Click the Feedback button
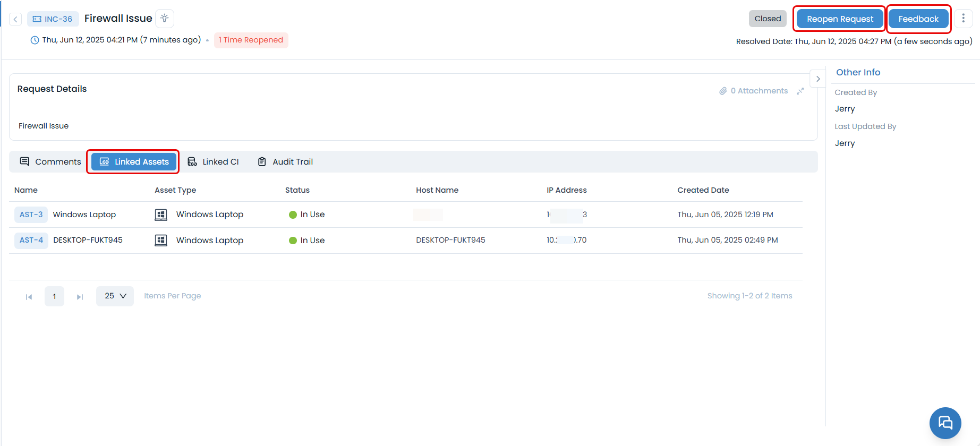 918,19
